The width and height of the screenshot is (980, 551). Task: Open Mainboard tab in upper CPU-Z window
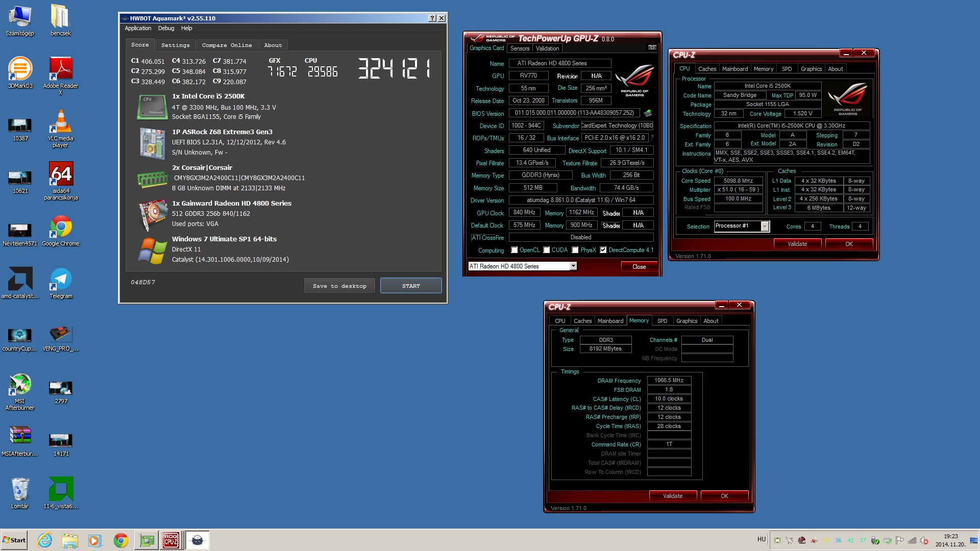(734, 69)
